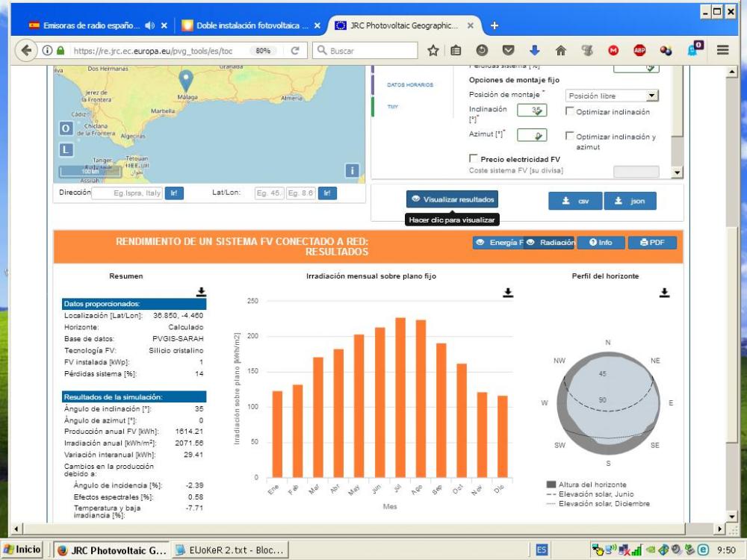Open the Inicio start button
This screenshot has height=560, width=747.
click(22, 550)
